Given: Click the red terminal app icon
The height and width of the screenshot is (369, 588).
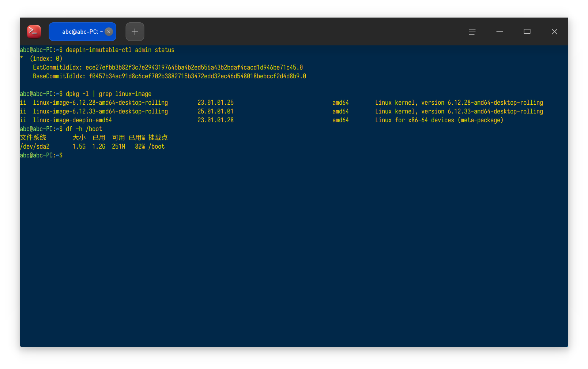Looking at the screenshot, I should pyautogui.click(x=34, y=31).
